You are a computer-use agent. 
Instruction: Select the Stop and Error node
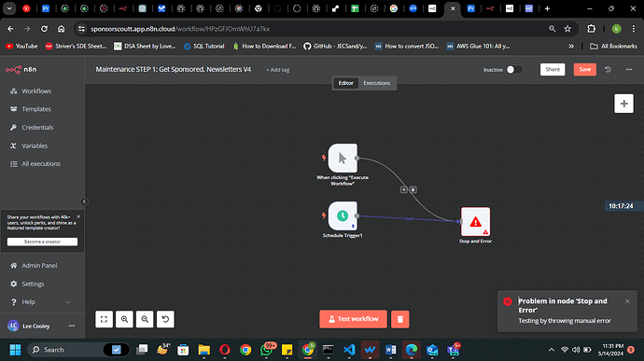pos(475,222)
